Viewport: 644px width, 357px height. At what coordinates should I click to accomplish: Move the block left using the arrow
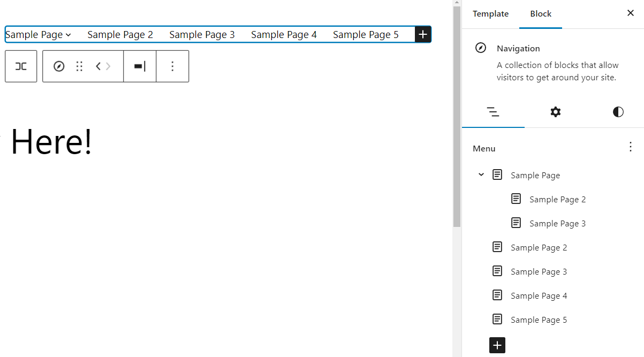(97, 66)
